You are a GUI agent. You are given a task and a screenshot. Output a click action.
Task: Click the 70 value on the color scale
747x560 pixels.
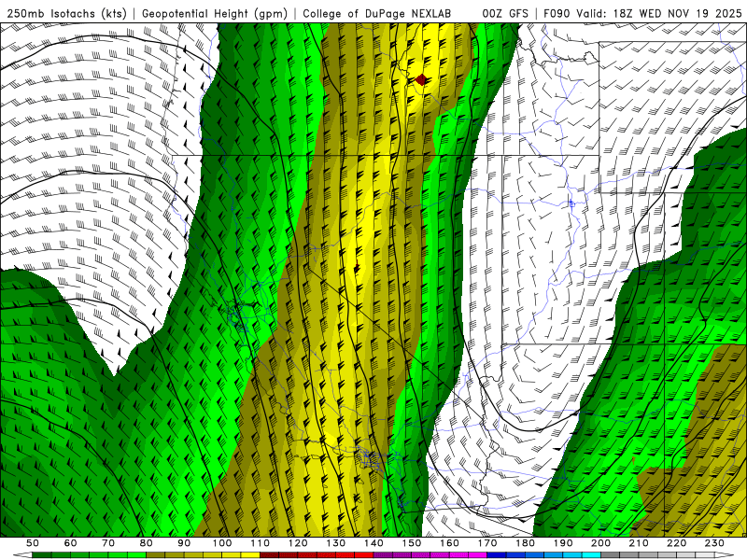108,543
